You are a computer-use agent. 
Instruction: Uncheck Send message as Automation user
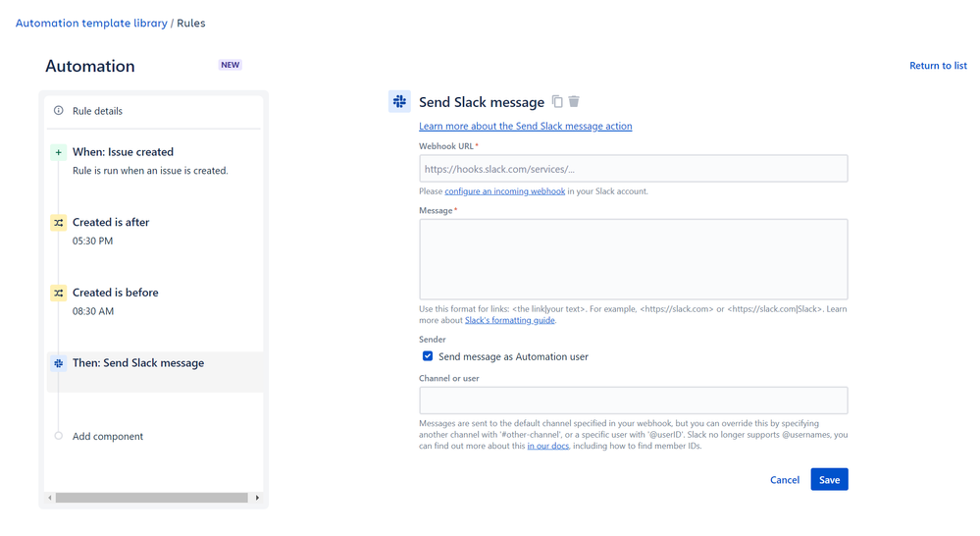(x=428, y=356)
